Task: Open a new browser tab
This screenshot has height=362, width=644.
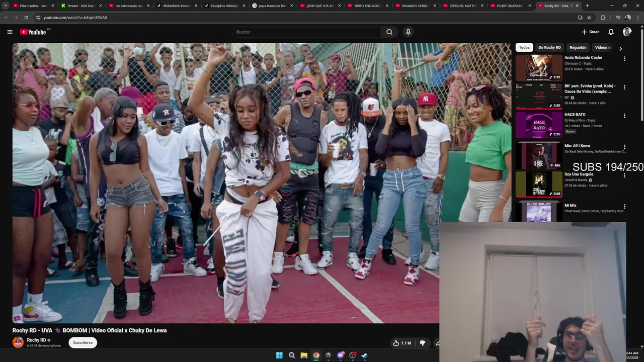Action: tap(587, 6)
